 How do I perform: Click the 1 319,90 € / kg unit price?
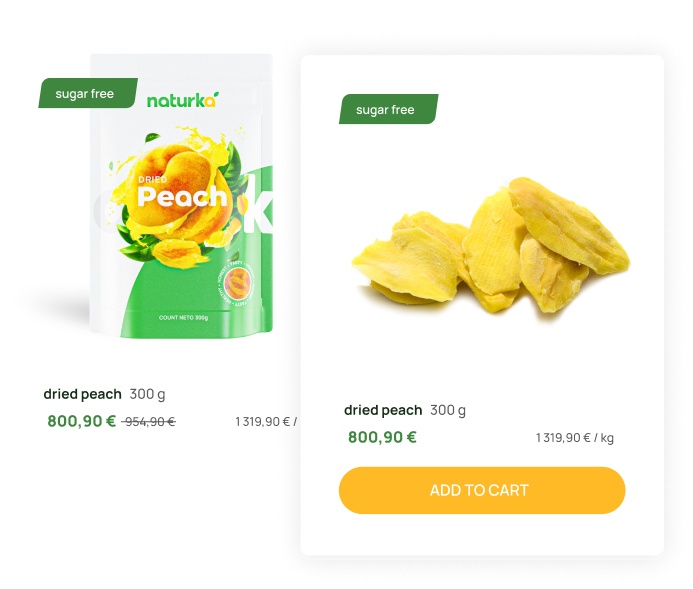[x=575, y=438]
